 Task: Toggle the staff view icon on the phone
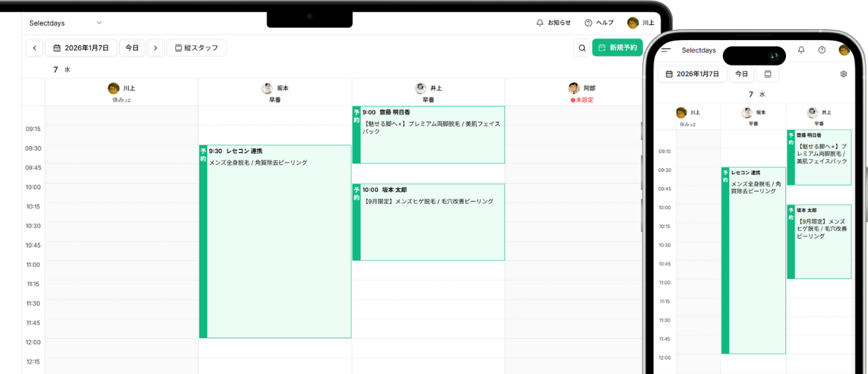coord(768,74)
